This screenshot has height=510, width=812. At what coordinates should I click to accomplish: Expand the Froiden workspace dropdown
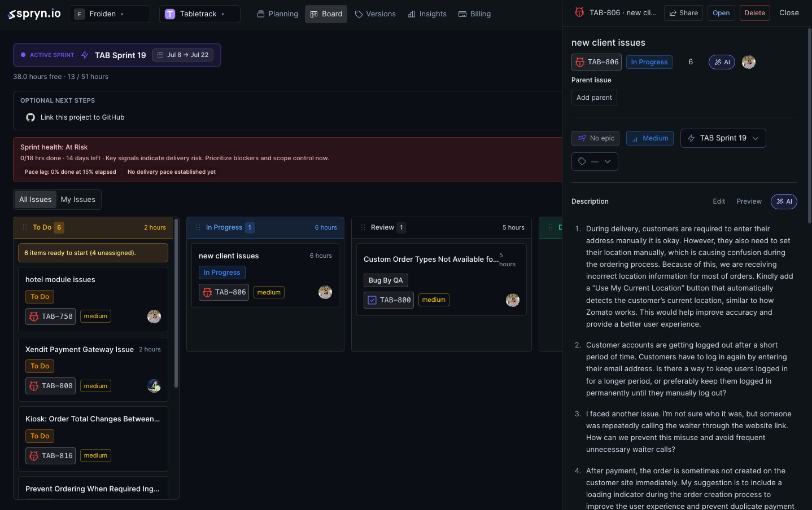point(110,14)
